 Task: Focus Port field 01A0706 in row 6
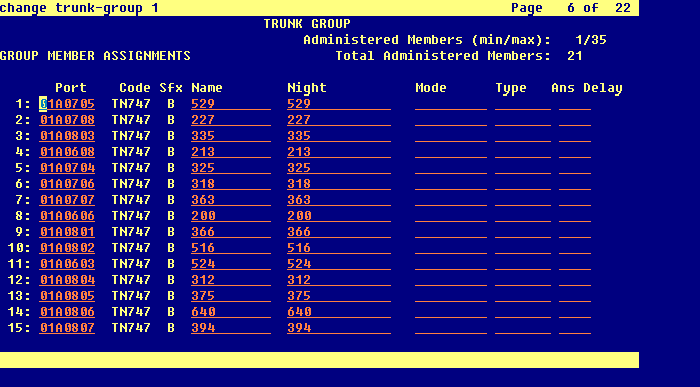(67, 184)
